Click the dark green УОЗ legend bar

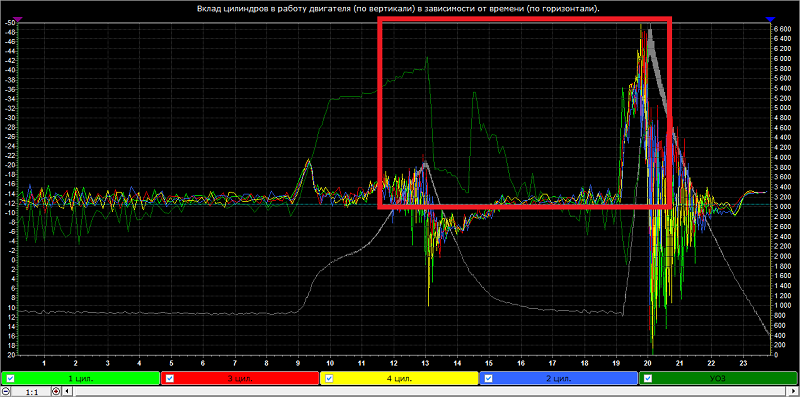tap(718, 378)
